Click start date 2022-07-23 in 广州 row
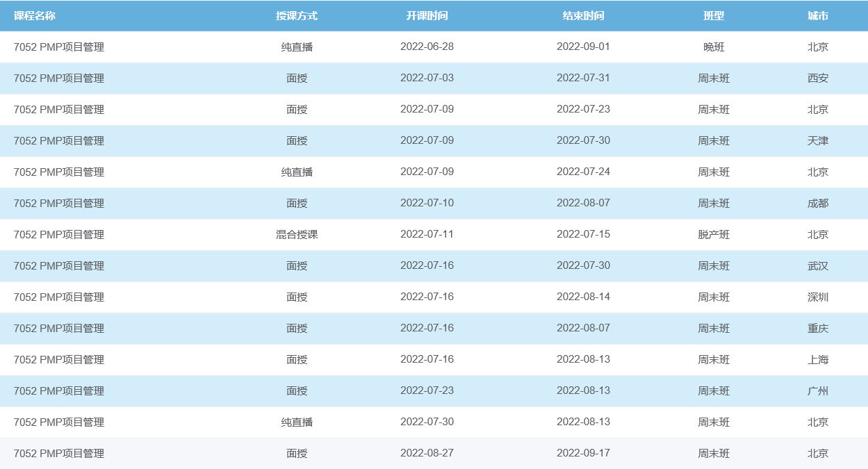The width and height of the screenshot is (868, 469). [427, 390]
